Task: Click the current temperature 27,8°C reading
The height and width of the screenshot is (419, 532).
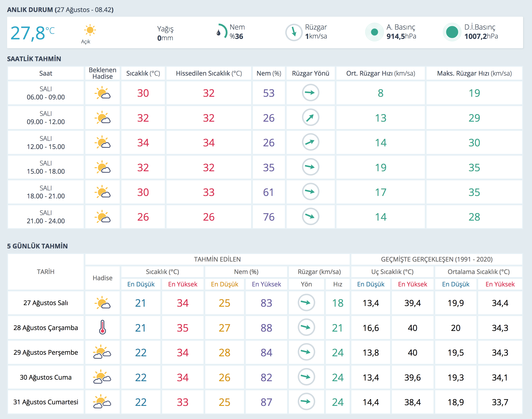Action: tap(32, 33)
